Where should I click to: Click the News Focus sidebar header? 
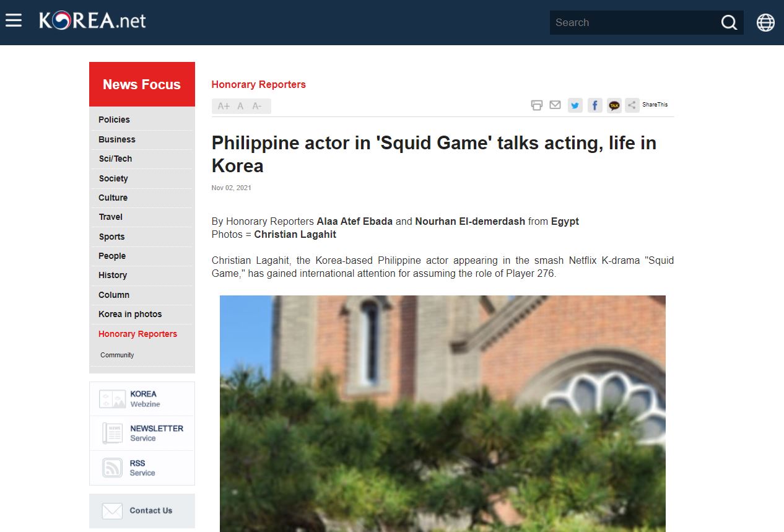tap(142, 84)
